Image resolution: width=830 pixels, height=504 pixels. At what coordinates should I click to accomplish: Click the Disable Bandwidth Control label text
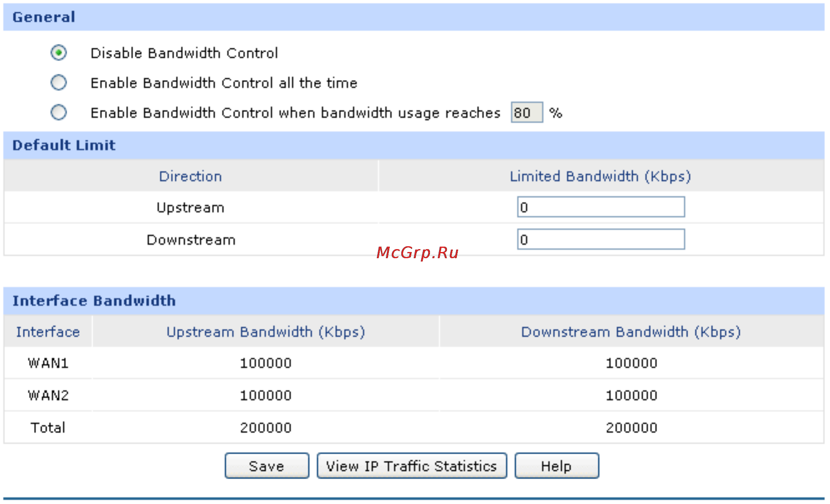click(x=184, y=53)
